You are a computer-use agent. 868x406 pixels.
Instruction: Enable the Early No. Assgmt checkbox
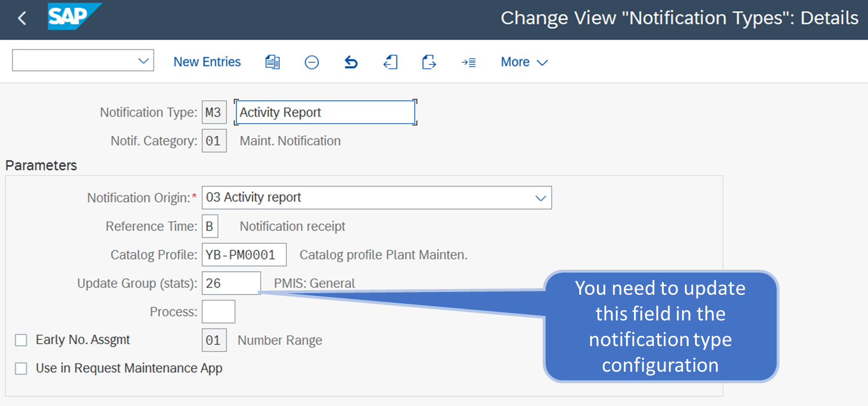(21, 340)
